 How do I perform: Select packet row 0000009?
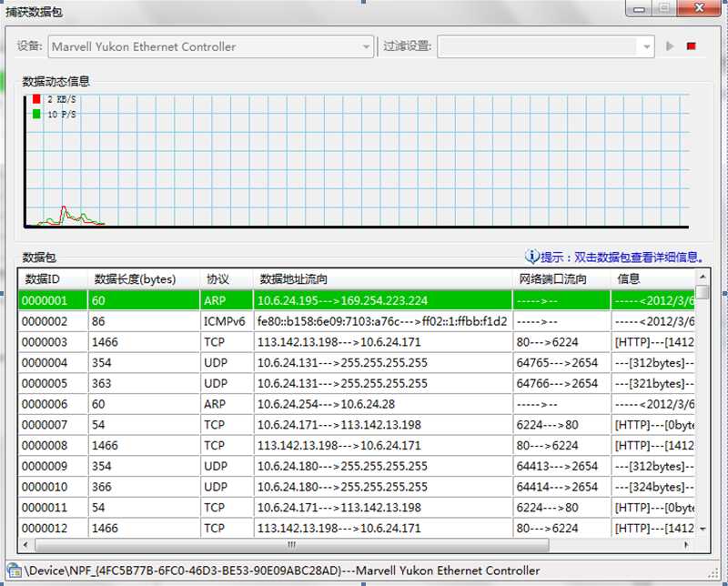pos(356,466)
